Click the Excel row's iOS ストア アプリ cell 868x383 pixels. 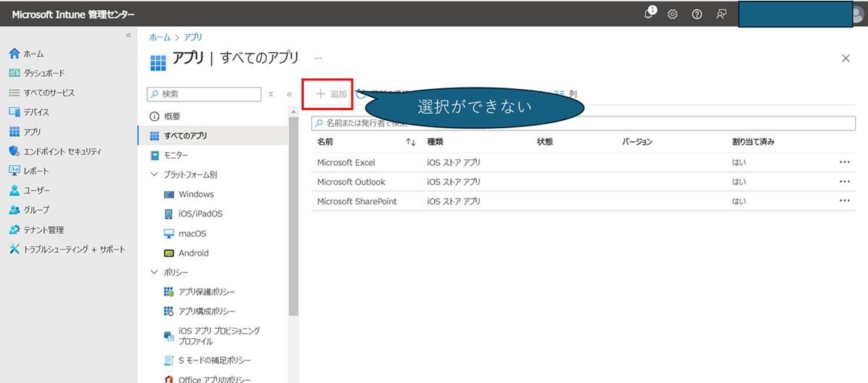454,162
